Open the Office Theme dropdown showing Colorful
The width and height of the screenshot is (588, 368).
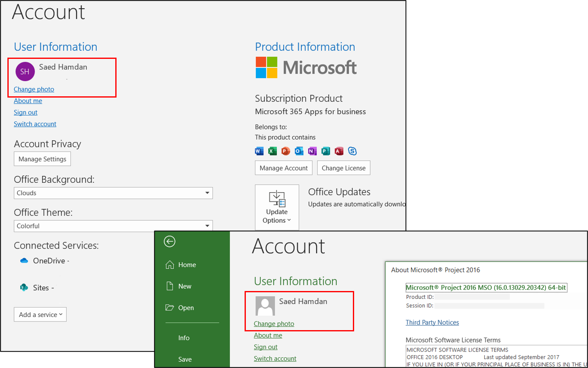(x=113, y=226)
